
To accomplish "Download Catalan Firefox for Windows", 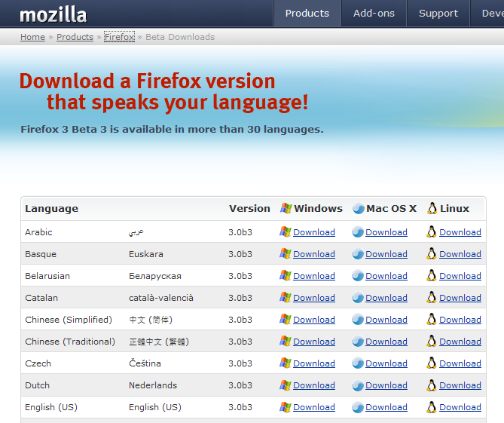I will (x=314, y=298).
